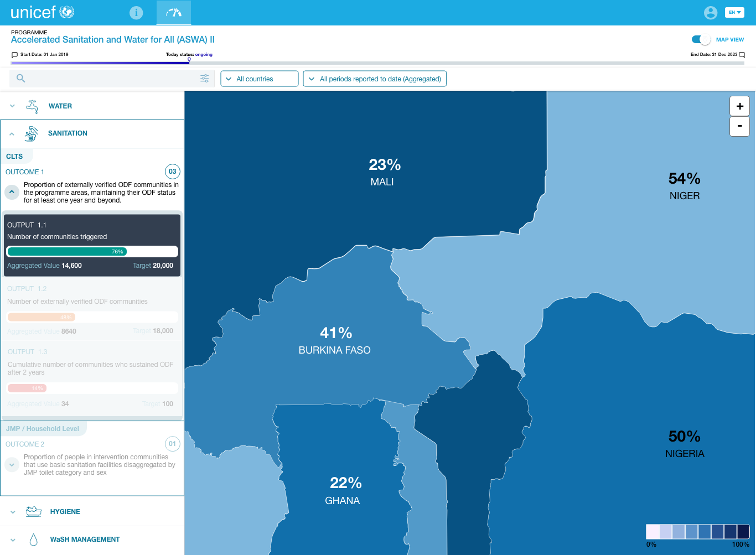This screenshot has width=756, height=555.
Task: Open the WaSH MANAGEMENT section label
Action: [85, 540]
